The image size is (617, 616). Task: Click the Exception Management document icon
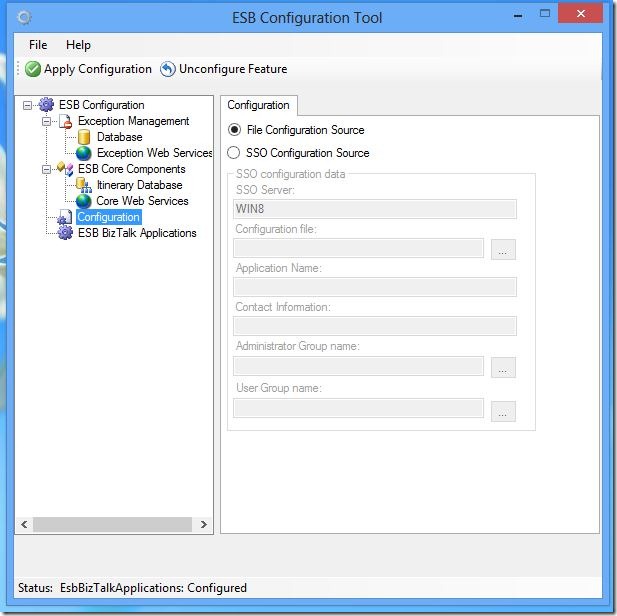[x=66, y=121]
